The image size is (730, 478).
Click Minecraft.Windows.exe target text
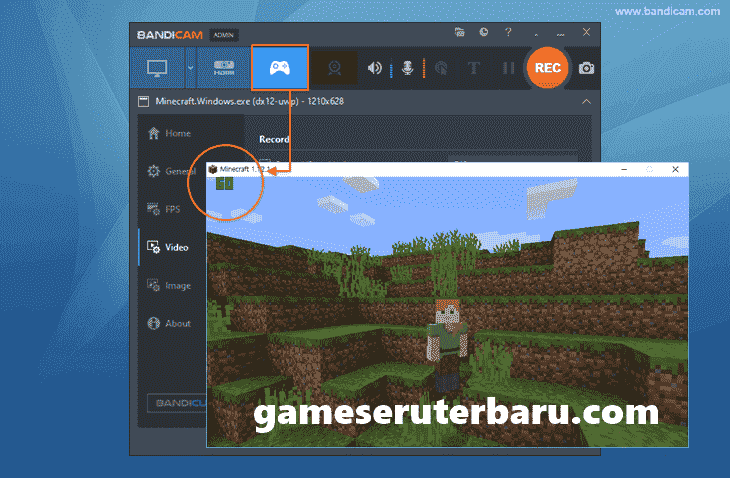tap(250, 101)
